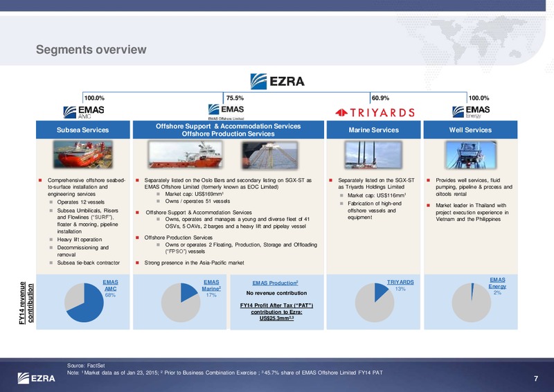Click the EMAS Marine 17% pie chart

click(181, 303)
